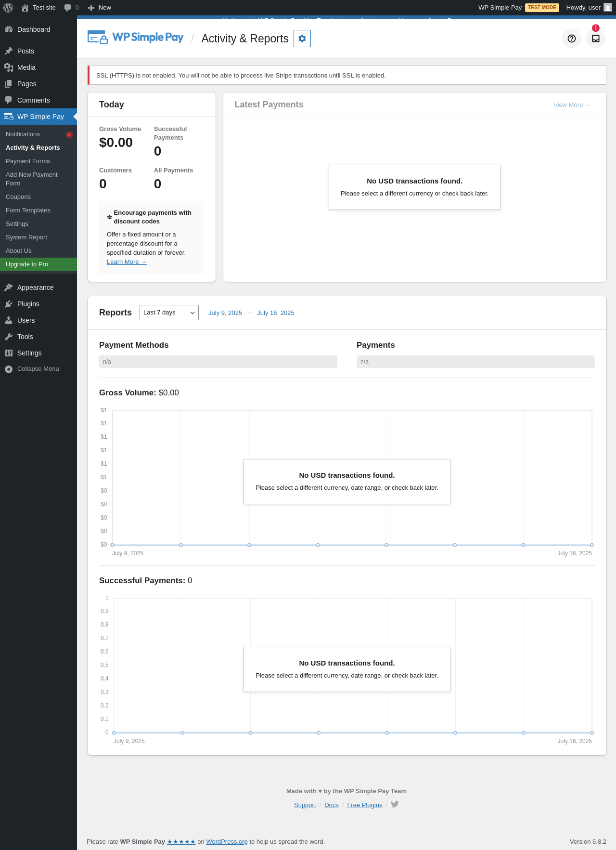Go to Payment Forms submenu
Image resolution: width=616 pixels, height=850 pixels.
pos(38,161)
